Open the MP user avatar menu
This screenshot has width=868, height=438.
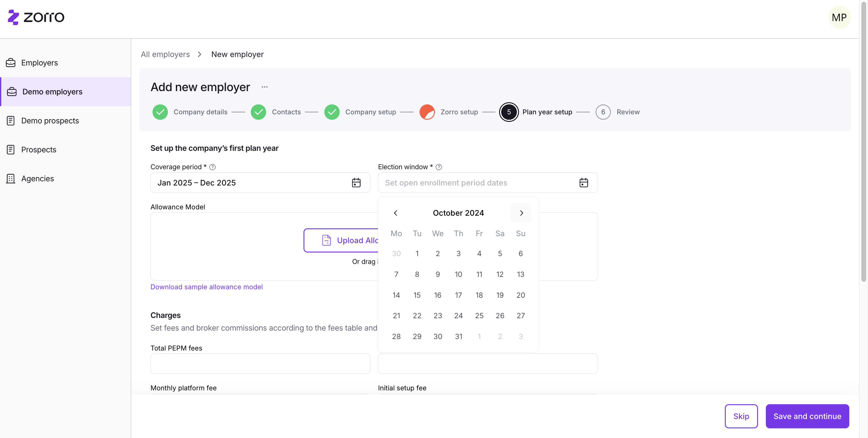pos(839,17)
